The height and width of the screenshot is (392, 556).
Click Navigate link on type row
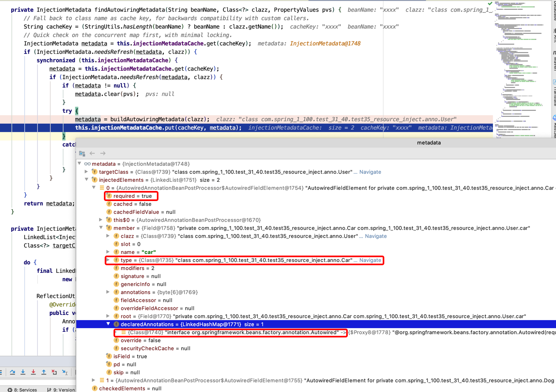click(x=370, y=260)
